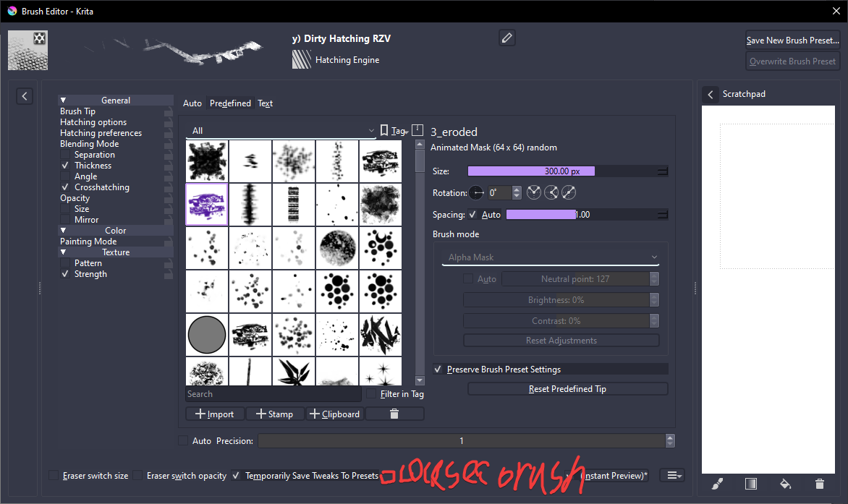The image size is (848, 504).
Task: Enable the Separation option checkbox
Action: click(x=65, y=155)
